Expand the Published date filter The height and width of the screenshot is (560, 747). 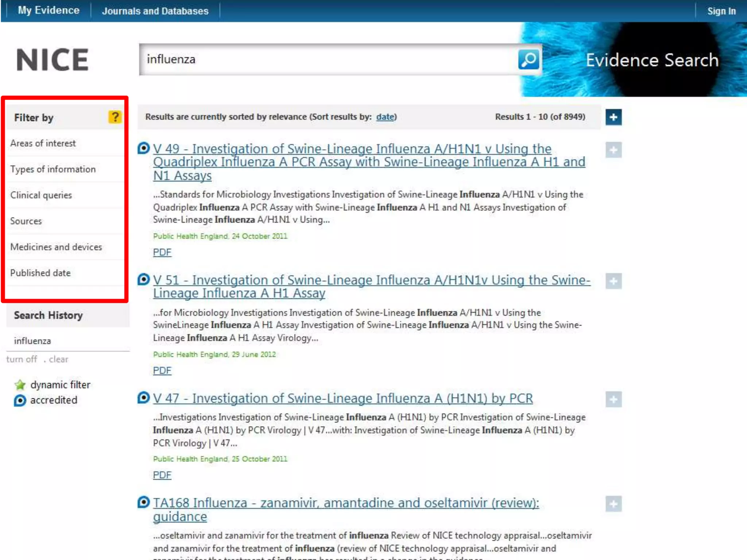[40, 273]
